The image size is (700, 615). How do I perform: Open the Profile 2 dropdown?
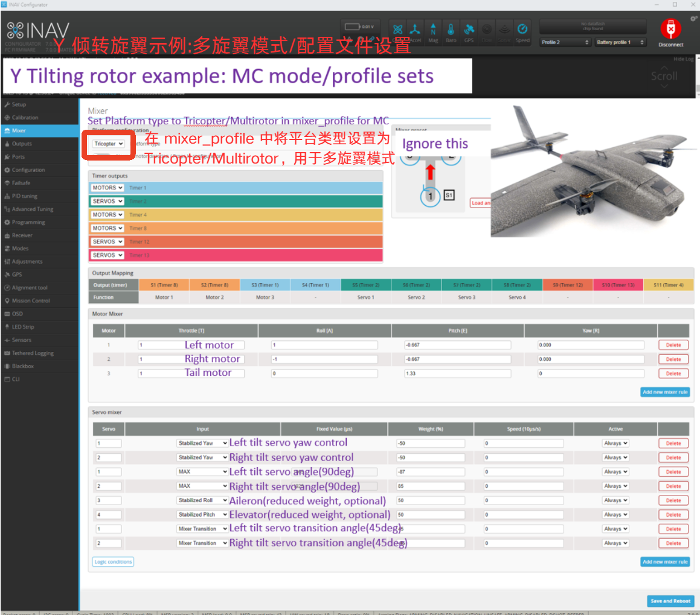(565, 42)
